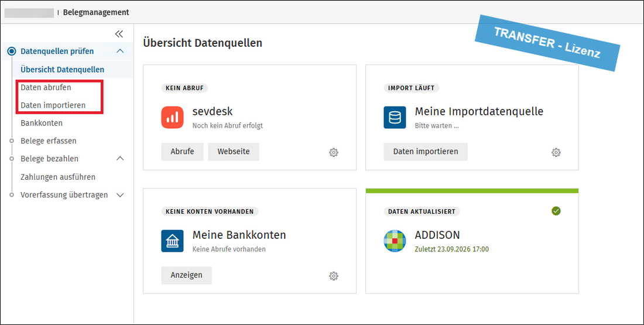The image size is (644, 325).
Task: Open settings gear on Meine Bankkonten card
Action: 334,276
